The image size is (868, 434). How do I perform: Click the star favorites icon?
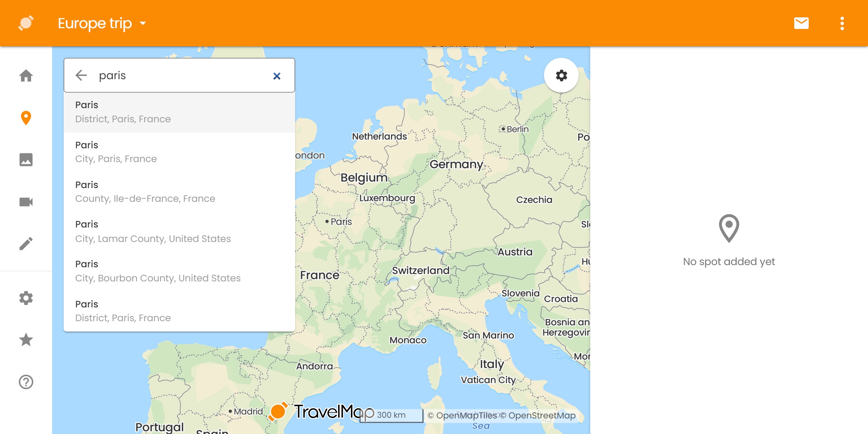tap(26, 340)
